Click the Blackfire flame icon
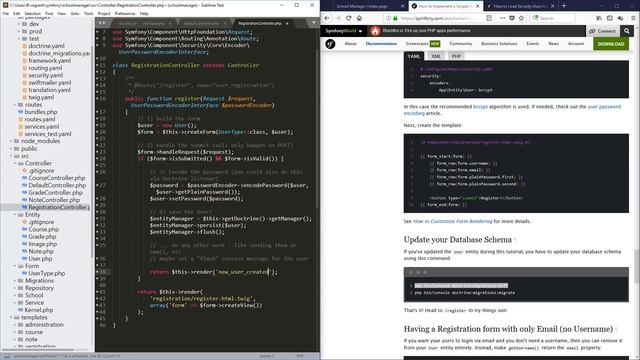 click(x=375, y=31)
